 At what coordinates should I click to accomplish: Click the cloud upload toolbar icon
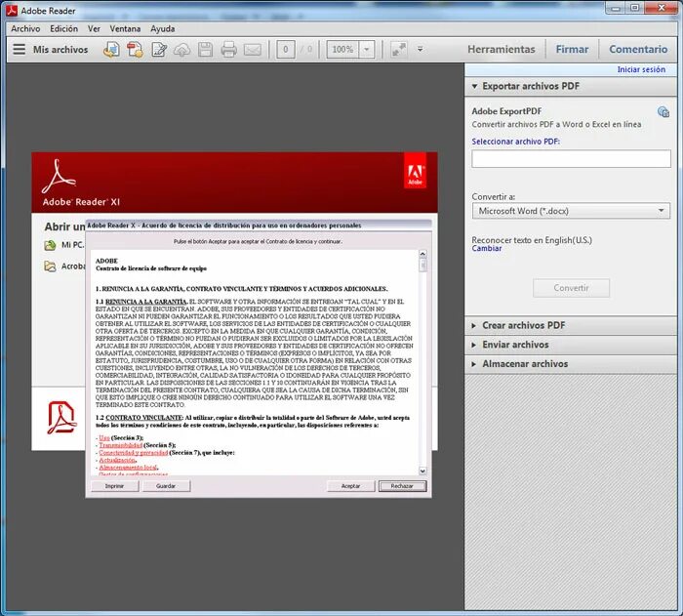click(x=182, y=50)
